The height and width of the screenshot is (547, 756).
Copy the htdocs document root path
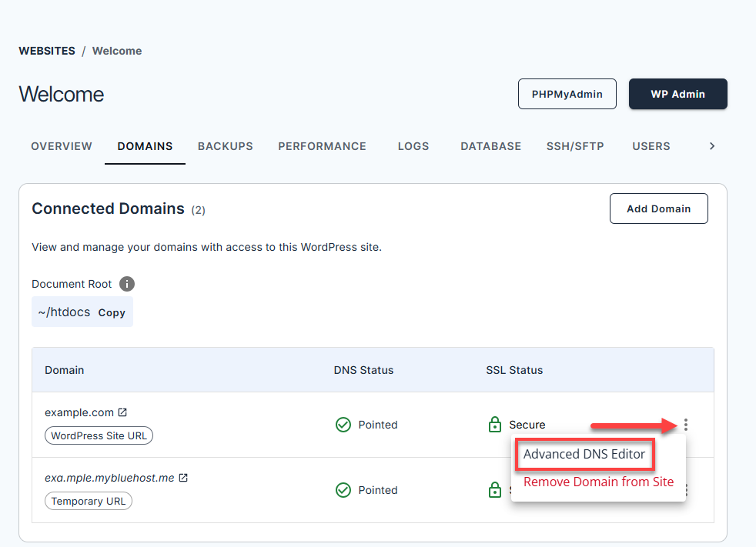[111, 312]
